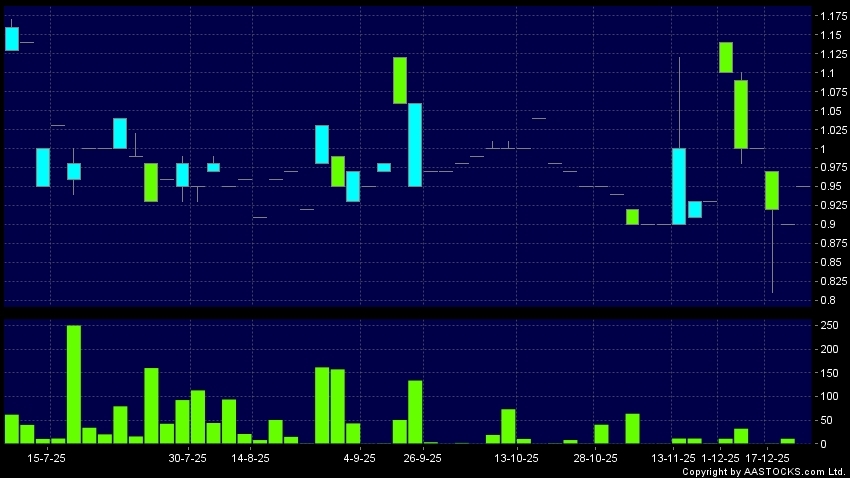Select the 28-10-25 date on the axis
This screenshot has height=478, width=850.
pos(594,458)
